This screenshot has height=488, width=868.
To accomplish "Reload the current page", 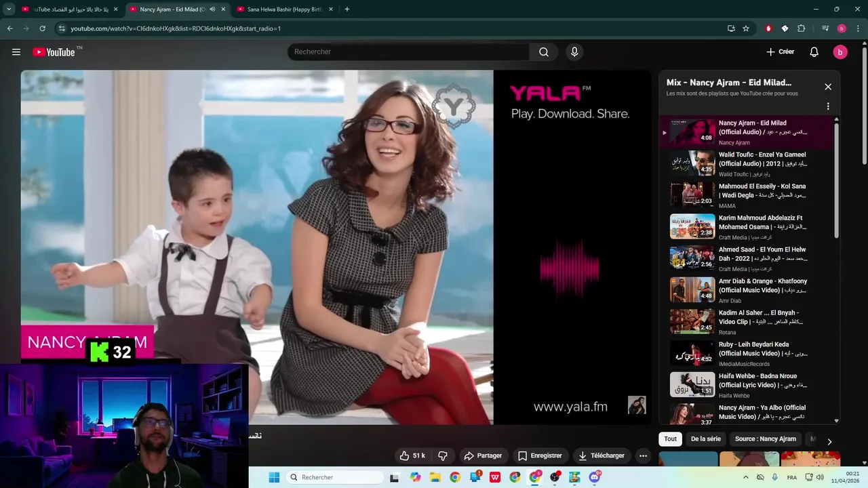I will point(42,28).
